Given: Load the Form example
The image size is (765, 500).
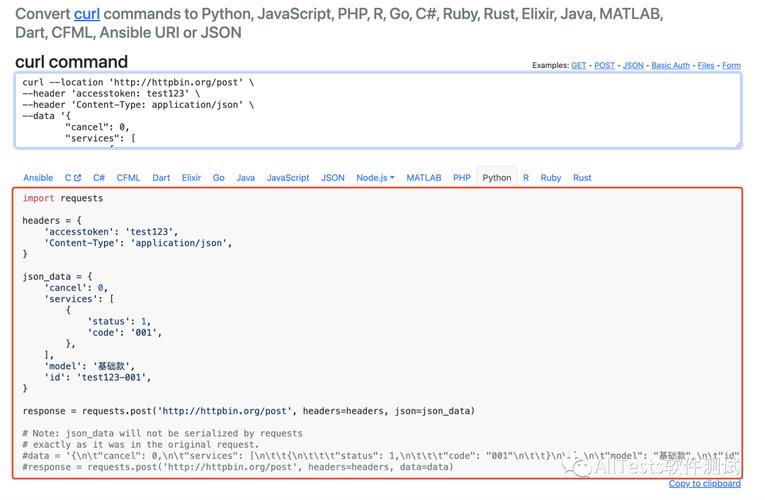Looking at the screenshot, I should point(731,66).
